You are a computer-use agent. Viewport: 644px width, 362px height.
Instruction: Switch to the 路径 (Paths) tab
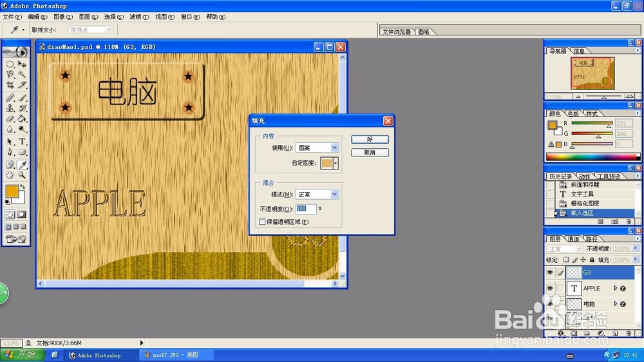[x=592, y=239]
